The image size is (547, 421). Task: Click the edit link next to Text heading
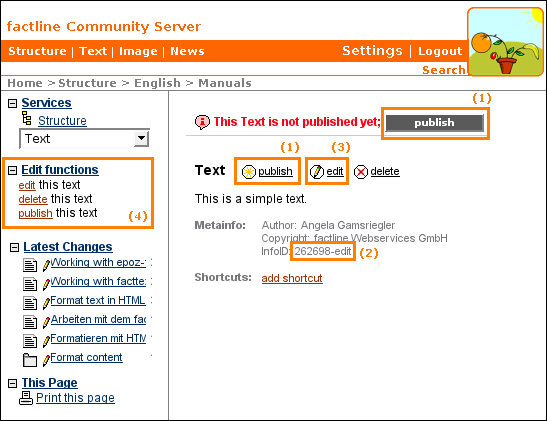tap(335, 172)
